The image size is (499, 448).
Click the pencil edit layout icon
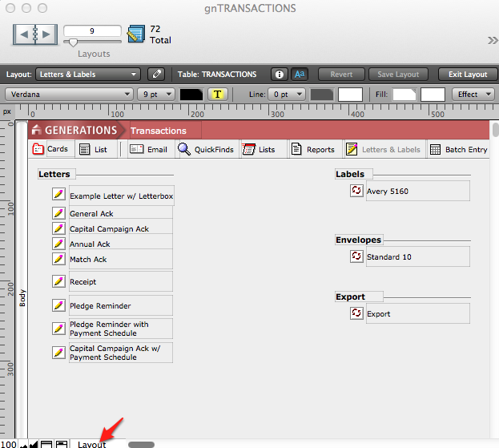(x=156, y=75)
